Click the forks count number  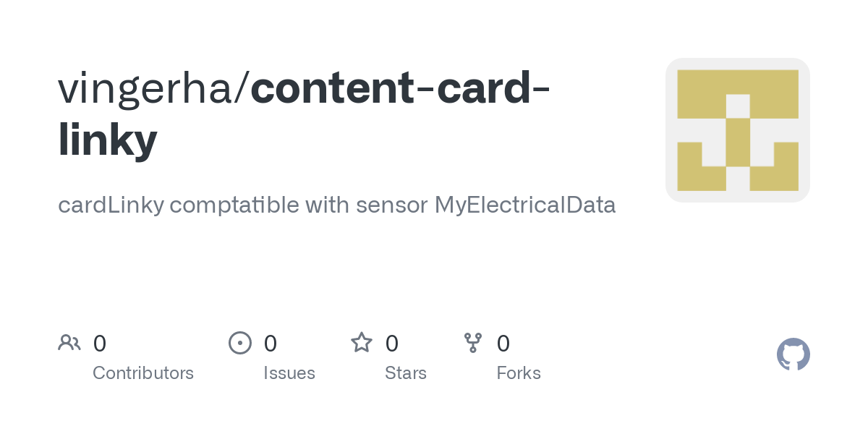tap(503, 344)
